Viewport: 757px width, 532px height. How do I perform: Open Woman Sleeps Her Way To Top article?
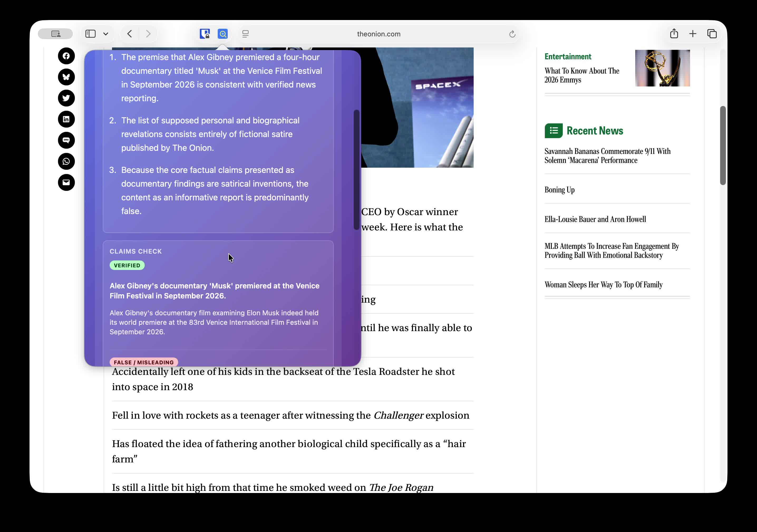[603, 285]
